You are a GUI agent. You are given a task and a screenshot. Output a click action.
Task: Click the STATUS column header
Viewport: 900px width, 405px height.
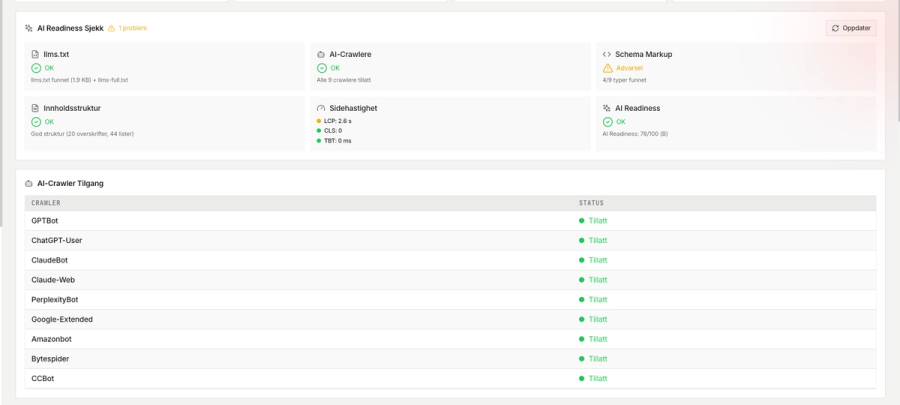[591, 203]
